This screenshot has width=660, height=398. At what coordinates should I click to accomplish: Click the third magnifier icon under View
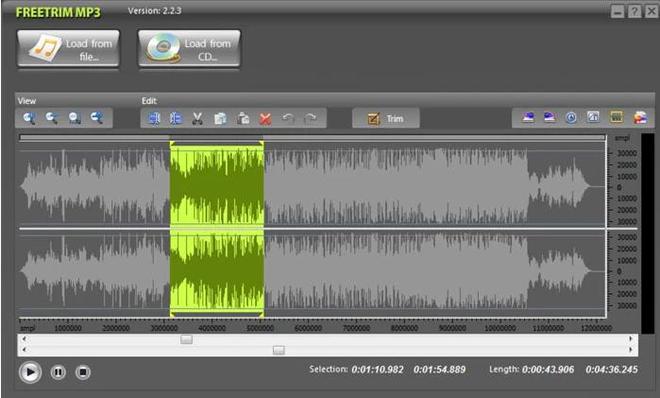(75, 118)
